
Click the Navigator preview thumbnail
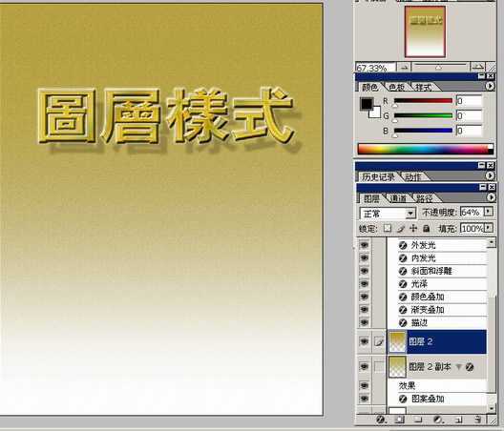[426, 31]
